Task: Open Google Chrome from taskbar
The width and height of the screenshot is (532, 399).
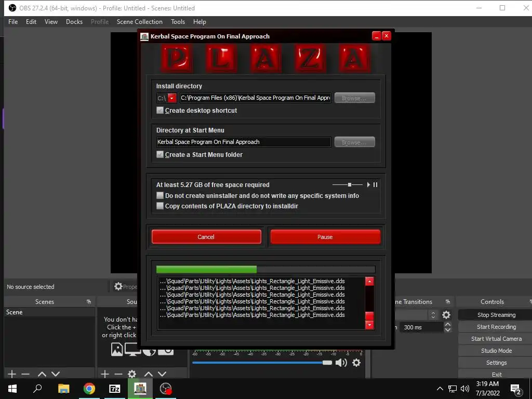Action: [89, 389]
